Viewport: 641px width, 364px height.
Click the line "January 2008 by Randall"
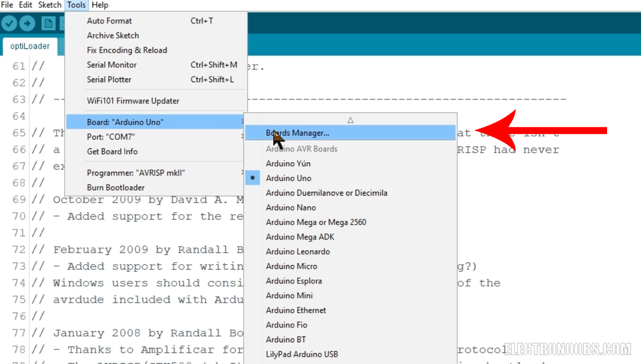(137, 333)
